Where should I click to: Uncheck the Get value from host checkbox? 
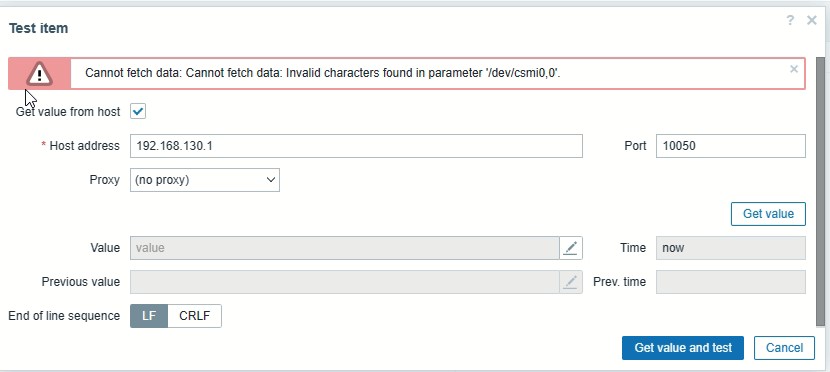138,112
